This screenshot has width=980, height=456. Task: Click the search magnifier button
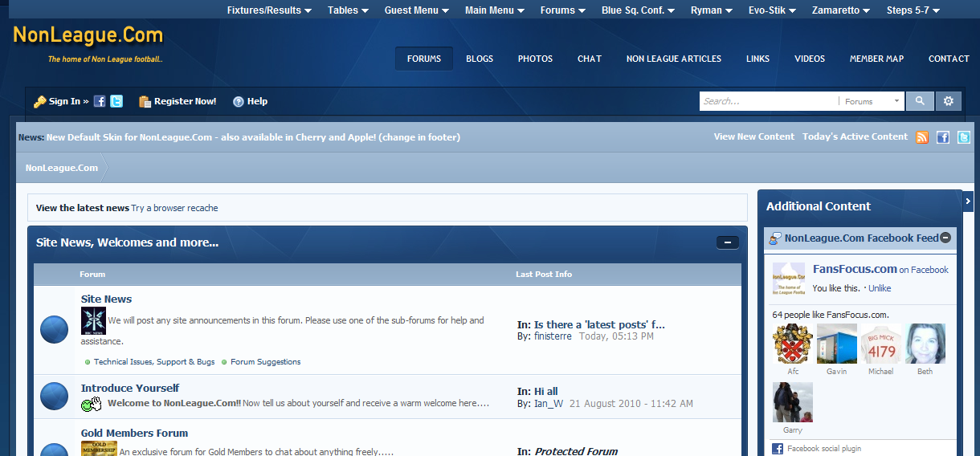(x=920, y=101)
